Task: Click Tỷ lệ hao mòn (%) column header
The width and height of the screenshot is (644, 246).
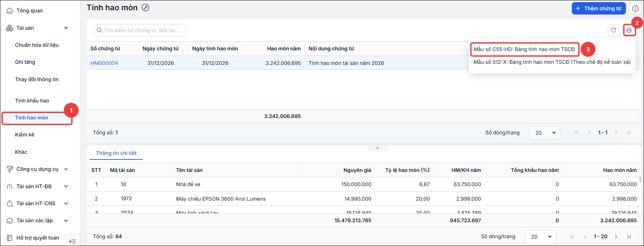Action: click(408, 170)
